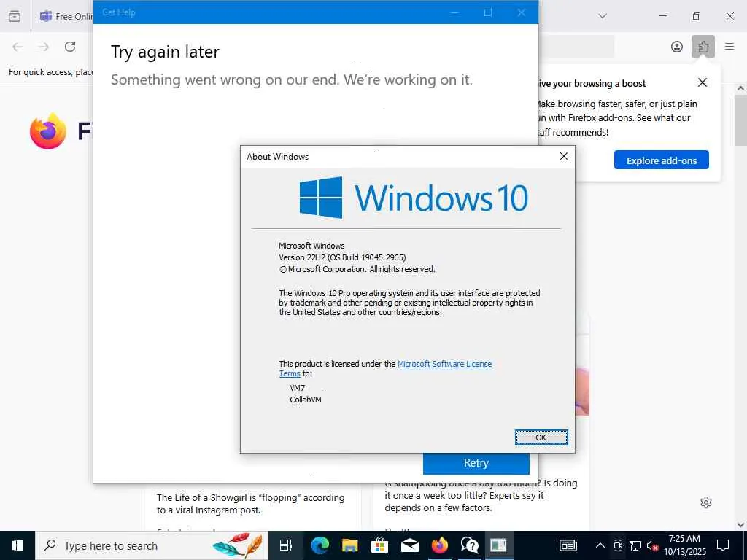This screenshot has height=560, width=747.
Task: Open Firefox account profile icon
Action: [676, 47]
